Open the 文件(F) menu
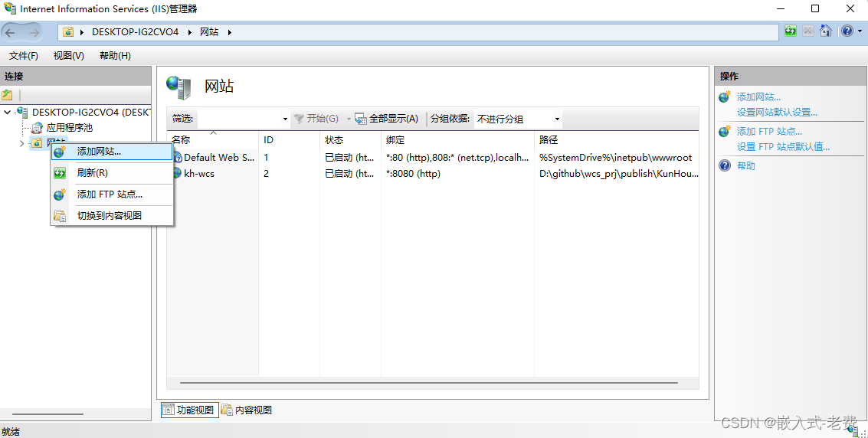Viewport: 868px width, 438px height. (x=24, y=56)
